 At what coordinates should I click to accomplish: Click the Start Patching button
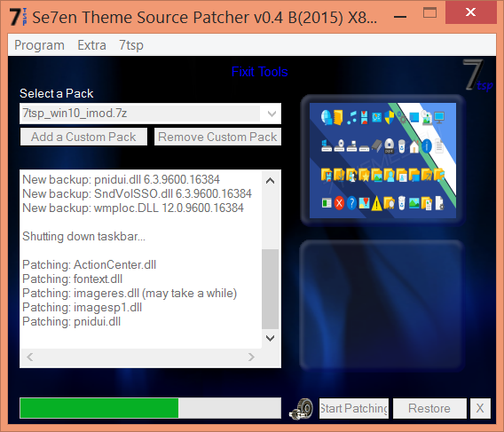tap(353, 408)
